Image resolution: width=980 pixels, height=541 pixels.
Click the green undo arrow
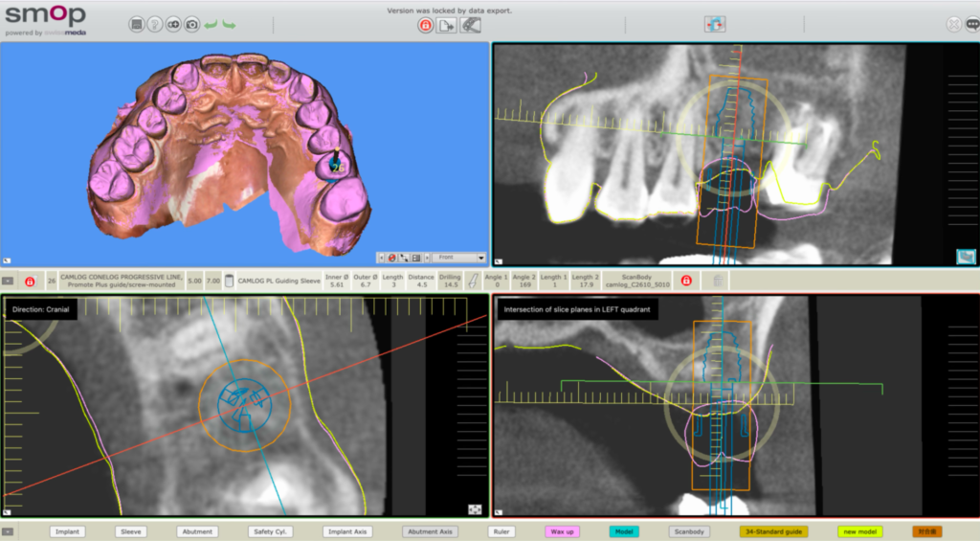point(212,24)
